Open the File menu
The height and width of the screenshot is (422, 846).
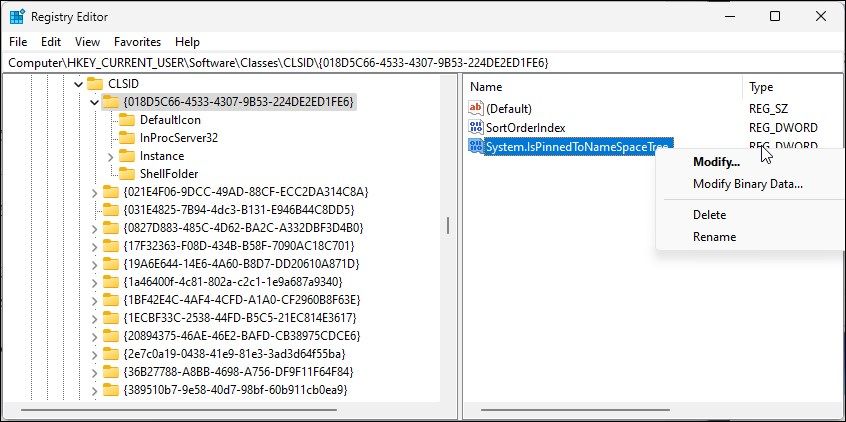click(x=18, y=42)
